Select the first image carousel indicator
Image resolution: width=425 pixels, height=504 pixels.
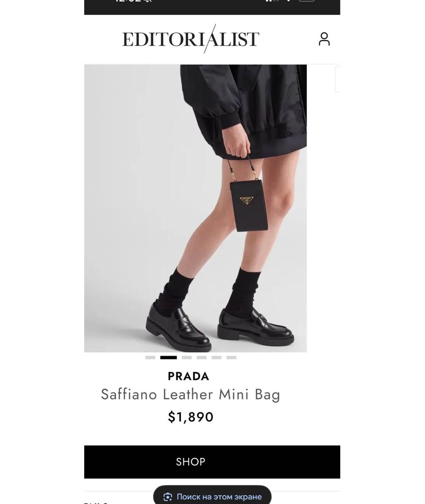point(150,358)
